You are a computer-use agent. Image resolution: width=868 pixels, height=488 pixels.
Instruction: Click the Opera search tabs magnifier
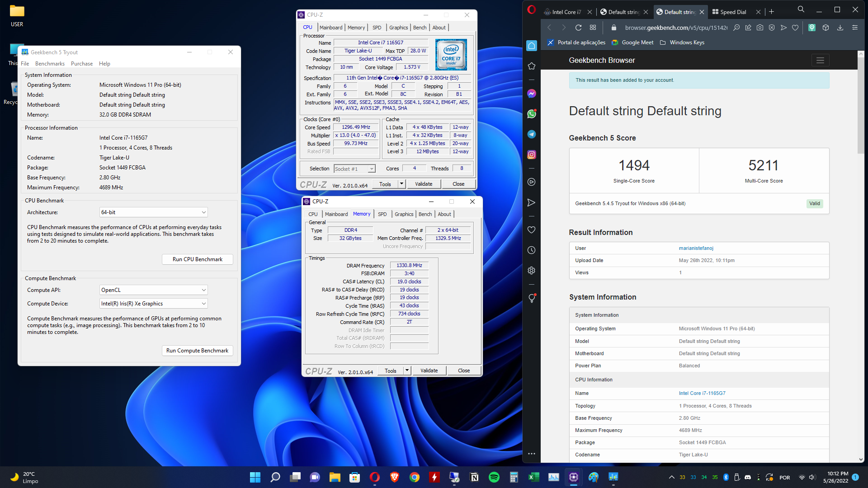[801, 9]
